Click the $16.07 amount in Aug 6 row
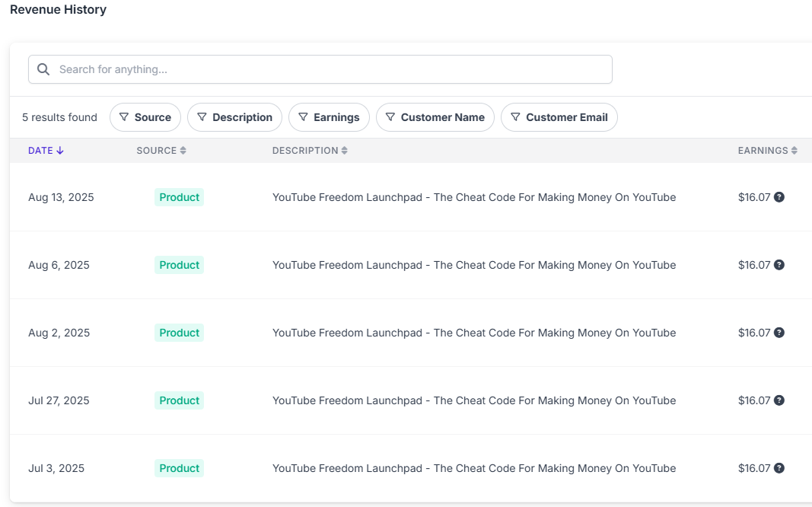 754,265
